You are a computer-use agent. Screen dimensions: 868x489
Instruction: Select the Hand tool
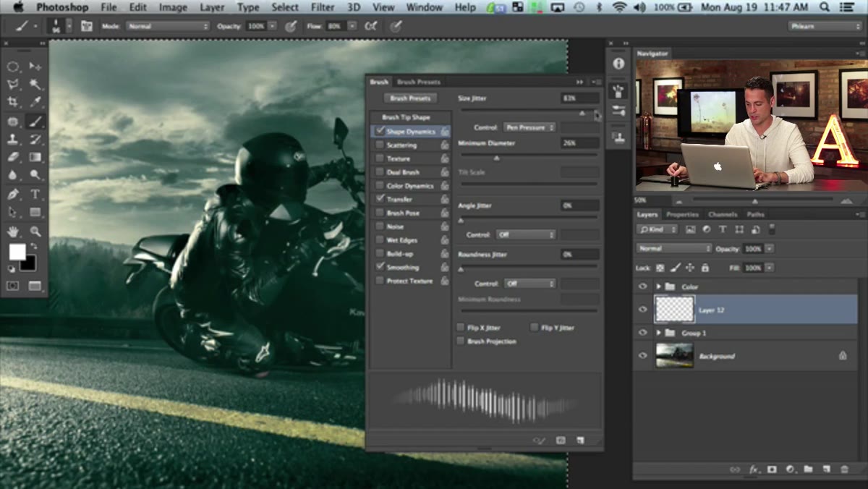coord(13,231)
